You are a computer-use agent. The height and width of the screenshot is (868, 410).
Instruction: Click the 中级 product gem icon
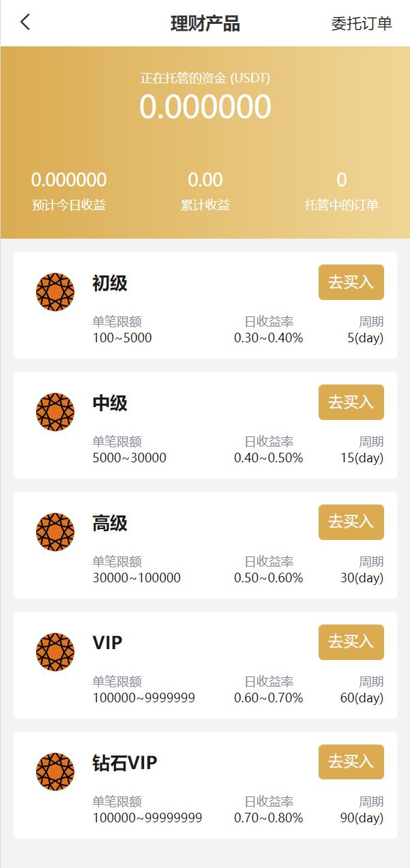[55, 412]
